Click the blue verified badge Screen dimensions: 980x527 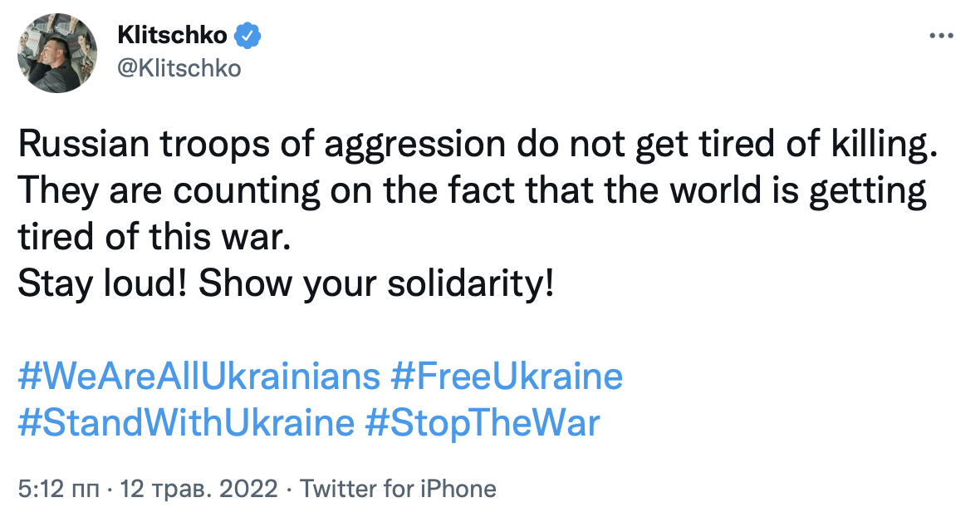click(x=247, y=34)
